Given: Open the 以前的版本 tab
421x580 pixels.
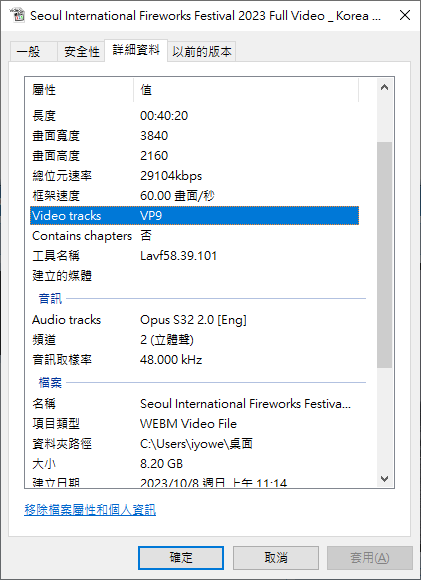Looking at the screenshot, I should click(202, 51).
